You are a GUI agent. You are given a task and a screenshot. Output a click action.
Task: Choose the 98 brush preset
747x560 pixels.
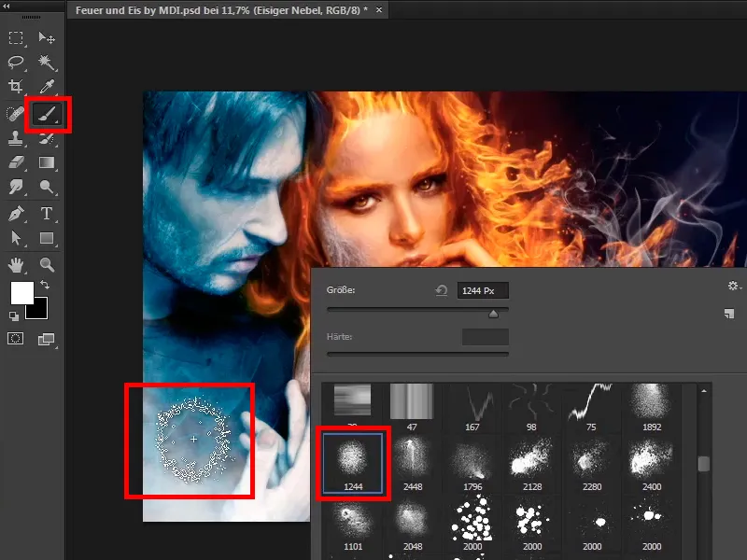click(x=531, y=407)
